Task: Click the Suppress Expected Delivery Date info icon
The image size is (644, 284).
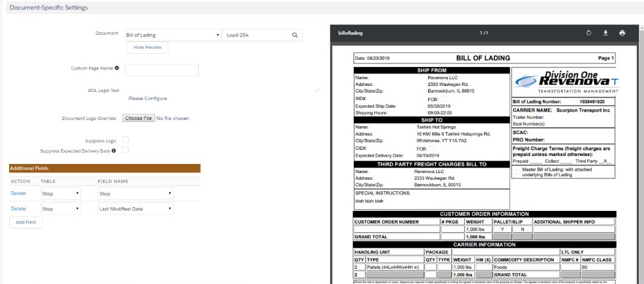Action: [114, 151]
